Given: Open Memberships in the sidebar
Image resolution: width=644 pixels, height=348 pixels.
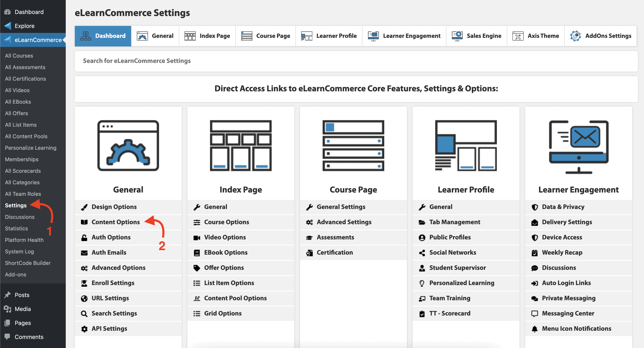Looking at the screenshot, I should (x=22, y=159).
